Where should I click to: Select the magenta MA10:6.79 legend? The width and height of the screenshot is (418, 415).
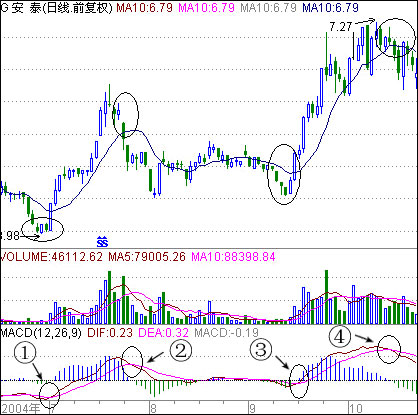click(206, 7)
